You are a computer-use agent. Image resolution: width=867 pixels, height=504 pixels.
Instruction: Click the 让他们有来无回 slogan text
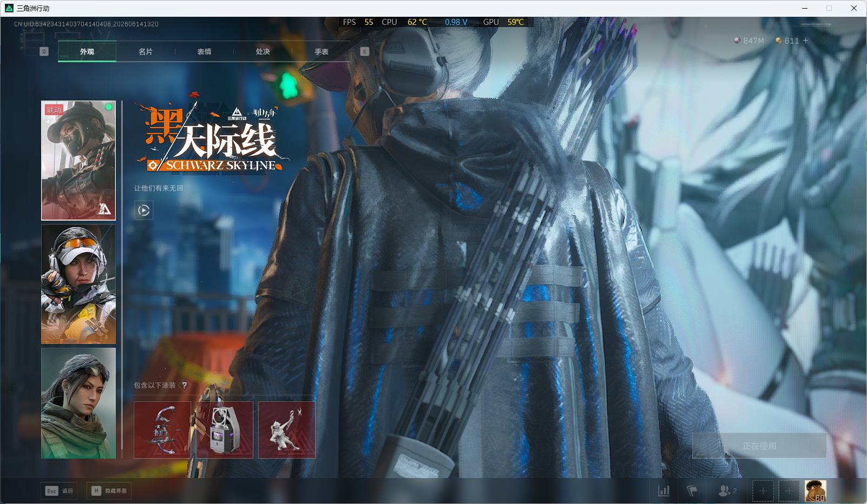click(x=159, y=188)
